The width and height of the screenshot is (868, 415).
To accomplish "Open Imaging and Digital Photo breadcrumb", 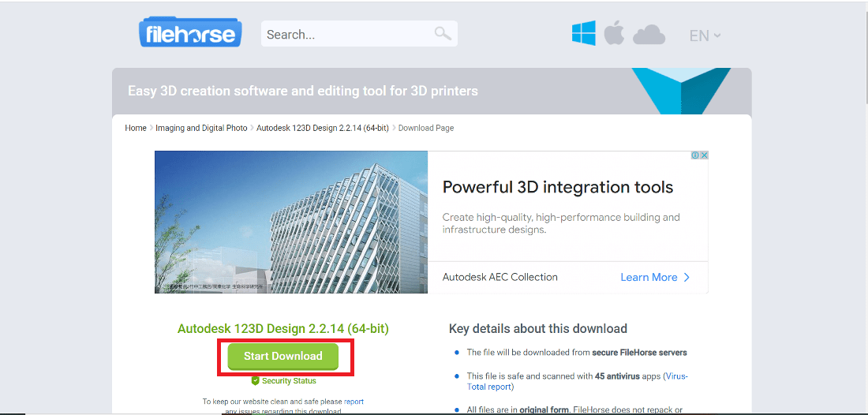I will 201,128.
